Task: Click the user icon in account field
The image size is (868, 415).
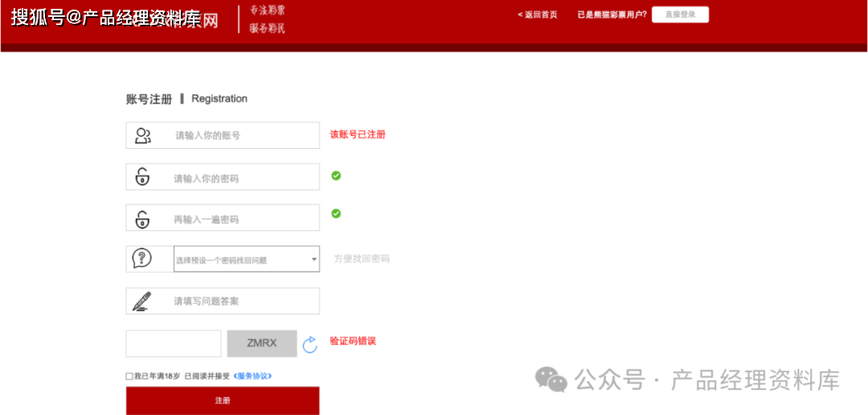Action: pyautogui.click(x=143, y=136)
